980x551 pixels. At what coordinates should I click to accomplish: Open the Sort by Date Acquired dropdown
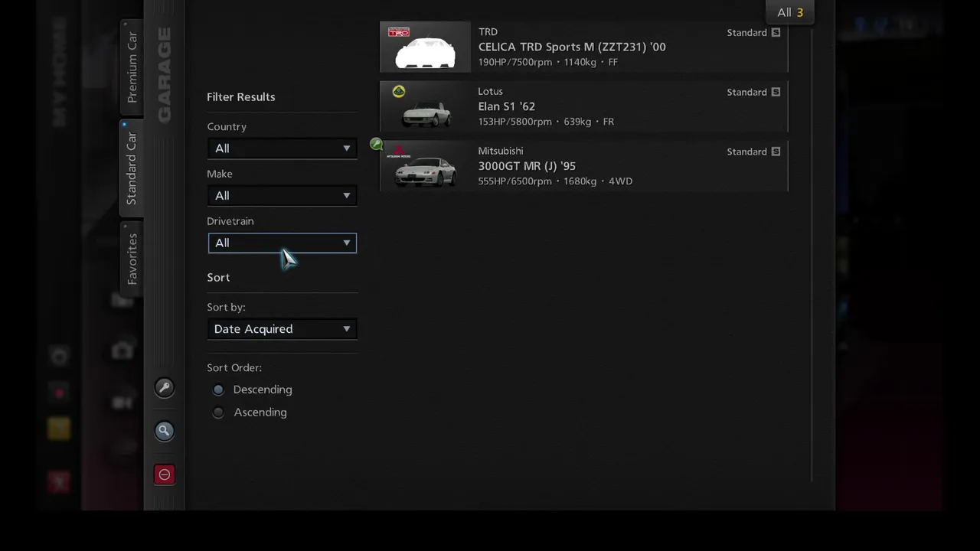click(x=283, y=329)
